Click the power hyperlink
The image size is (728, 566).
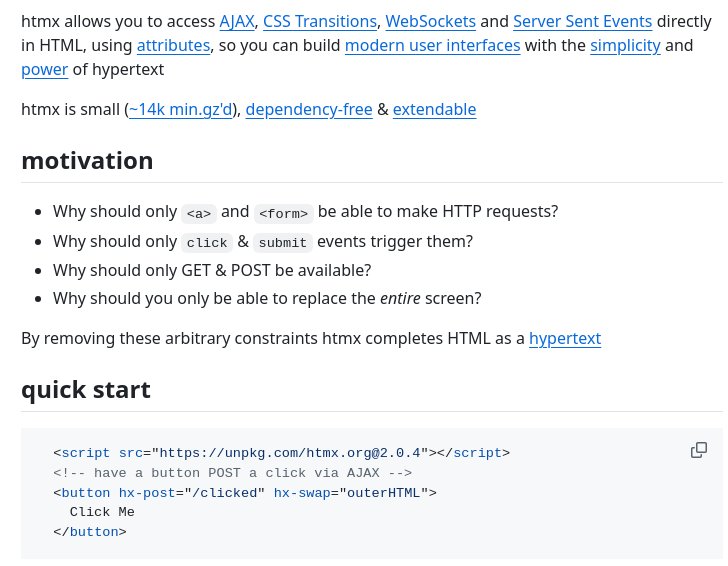(44, 69)
